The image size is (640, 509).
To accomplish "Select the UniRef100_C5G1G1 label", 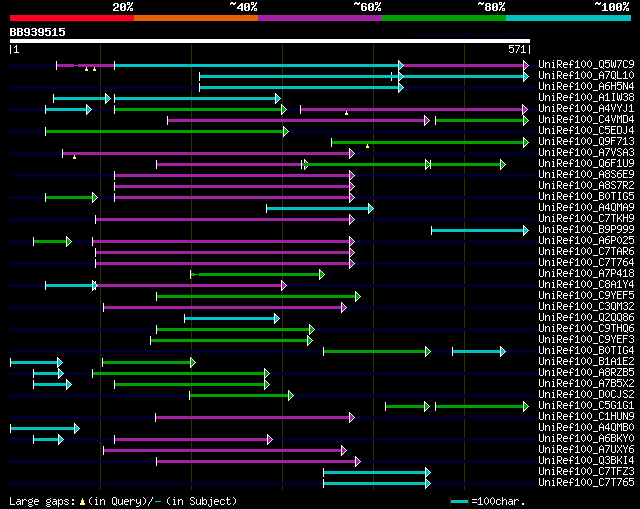I will [586, 406].
